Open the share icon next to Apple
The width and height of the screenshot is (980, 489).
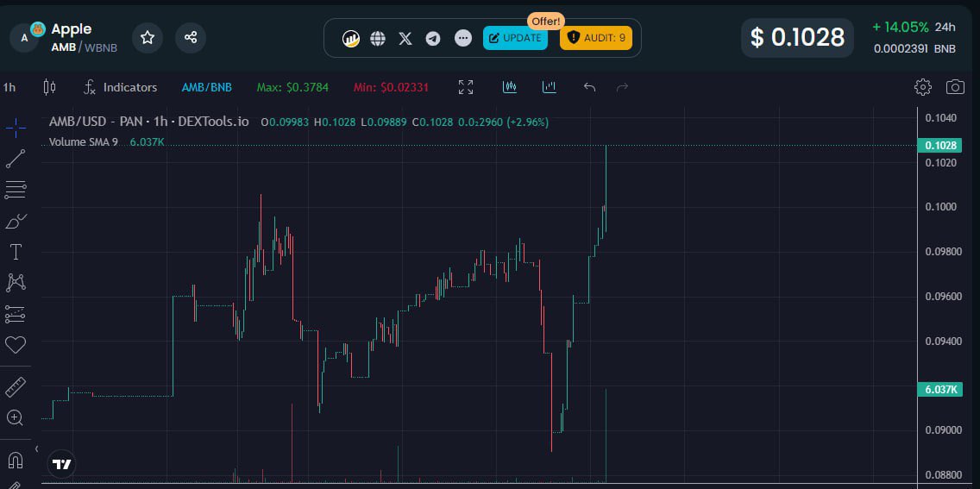(x=191, y=37)
